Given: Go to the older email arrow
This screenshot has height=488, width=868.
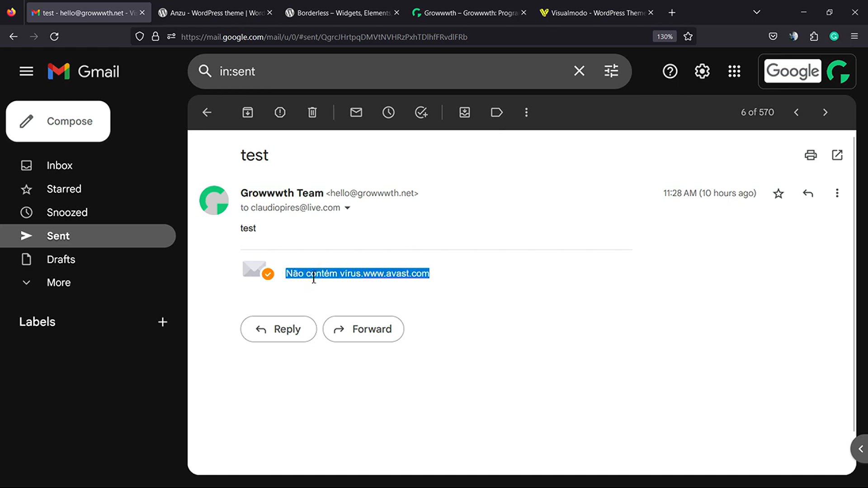Looking at the screenshot, I should pos(825,112).
